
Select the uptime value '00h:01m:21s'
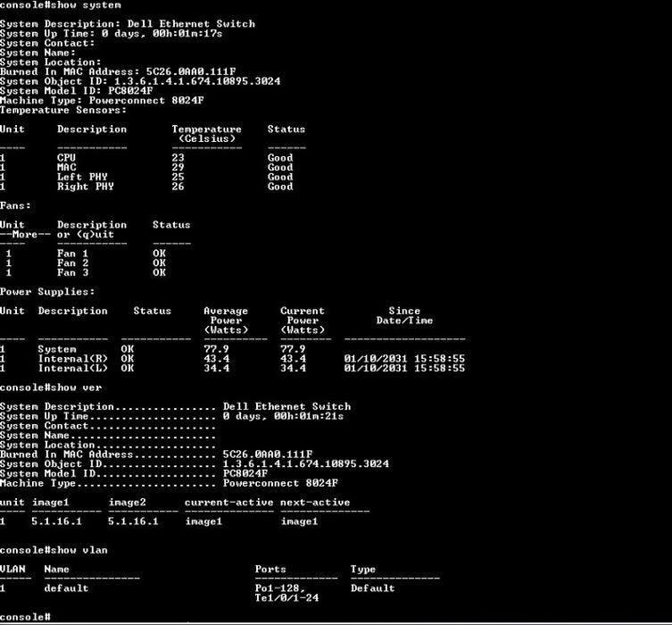(309, 416)
